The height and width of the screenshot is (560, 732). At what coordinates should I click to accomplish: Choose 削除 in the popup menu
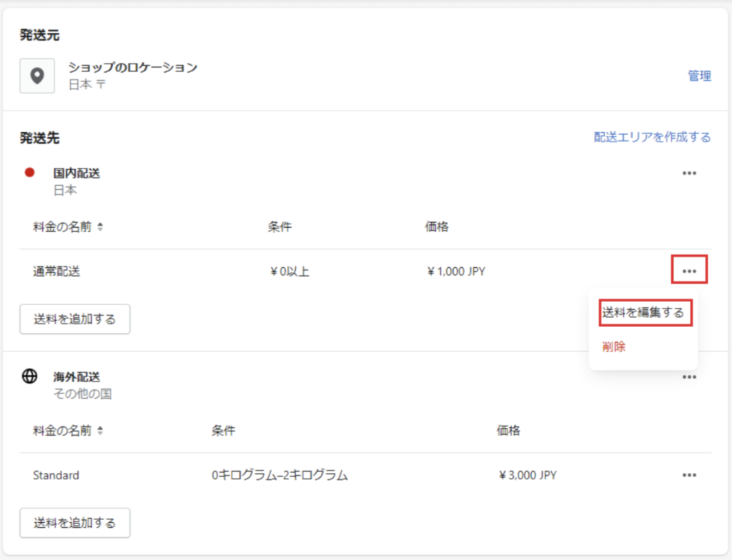pyautogui.click(x=614, y=347)
